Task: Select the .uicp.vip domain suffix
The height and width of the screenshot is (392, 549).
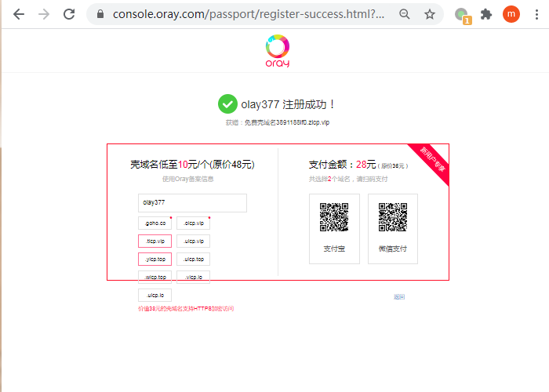Action: (193, 241)
